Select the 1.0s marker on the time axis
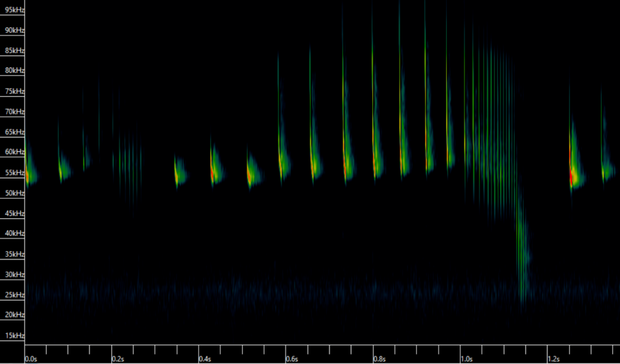This screenshot has width=620, height=364. coord(467,359)
